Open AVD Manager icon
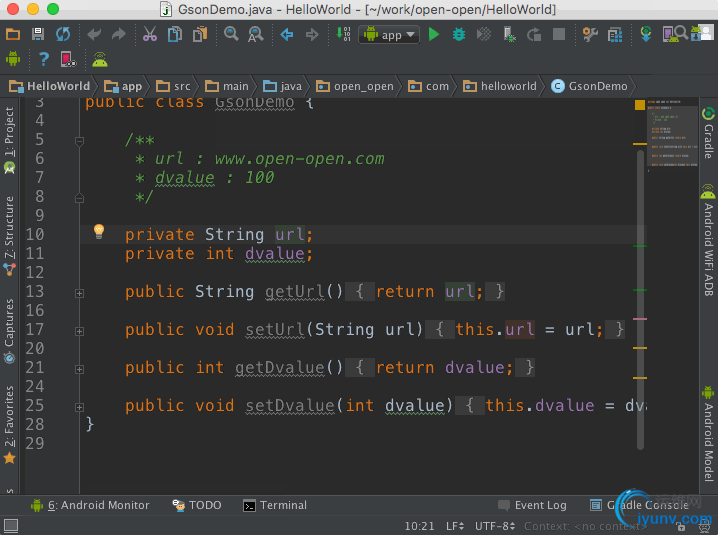The image size is (718, 535). pyautogui.click(x=671, y=34)
